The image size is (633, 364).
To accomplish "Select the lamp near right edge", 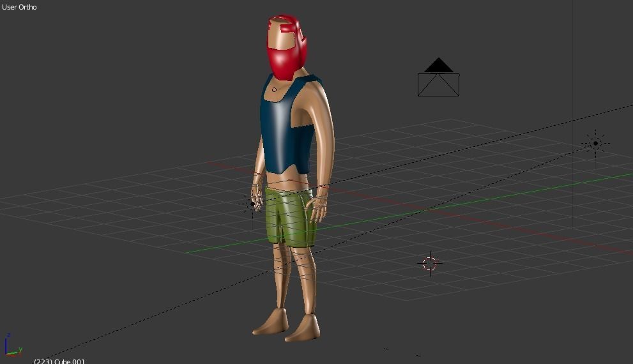I will [595, 143].
